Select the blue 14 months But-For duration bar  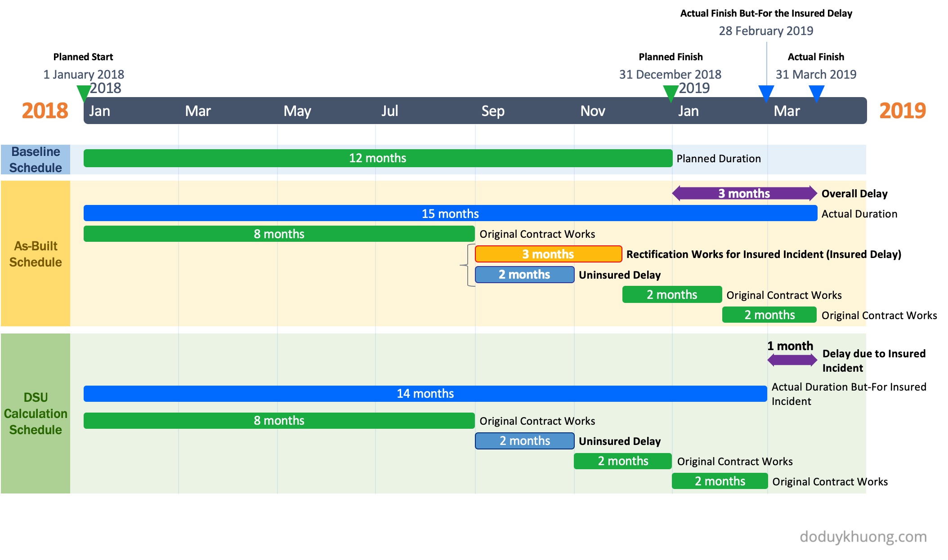[425, 394]
